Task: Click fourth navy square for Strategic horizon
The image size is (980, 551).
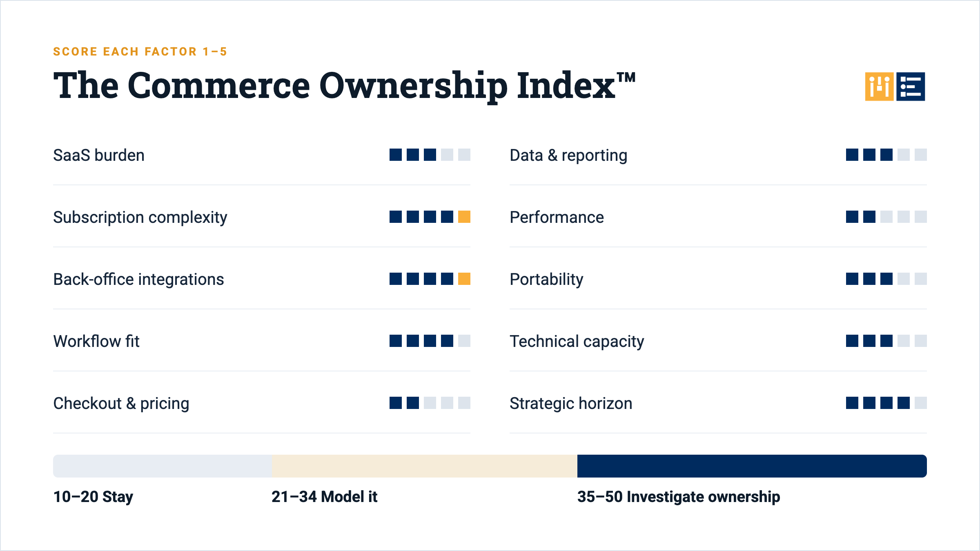Action: [904, 403]
